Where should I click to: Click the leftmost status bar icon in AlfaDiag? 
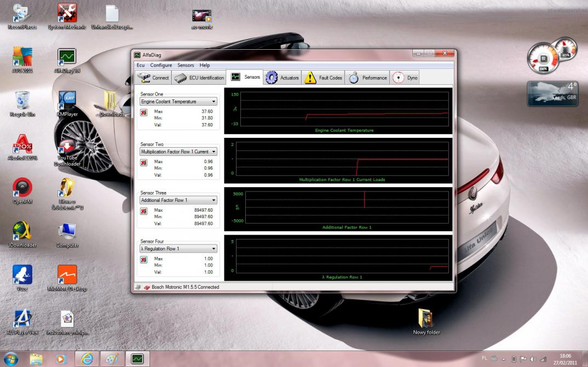138,287
